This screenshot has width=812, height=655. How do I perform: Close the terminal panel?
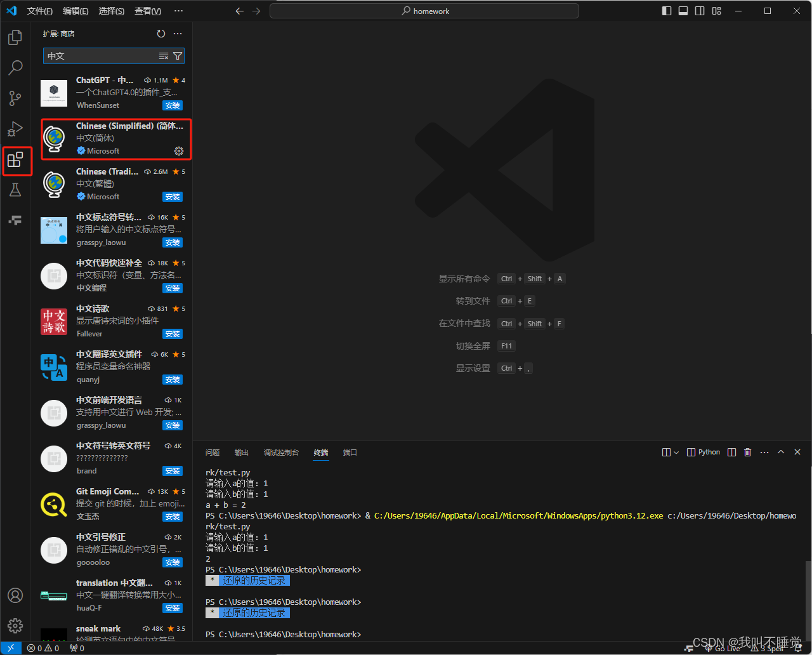pyautogui.click(x=797, y=453)
